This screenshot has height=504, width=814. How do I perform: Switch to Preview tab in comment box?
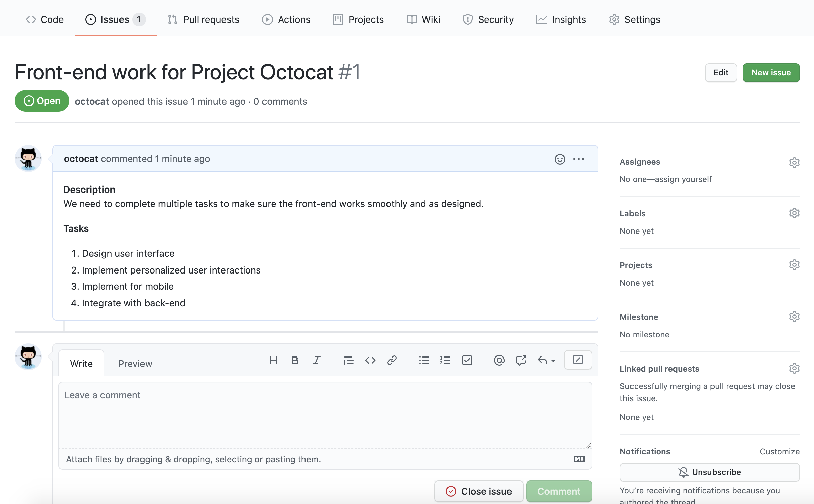135,363
